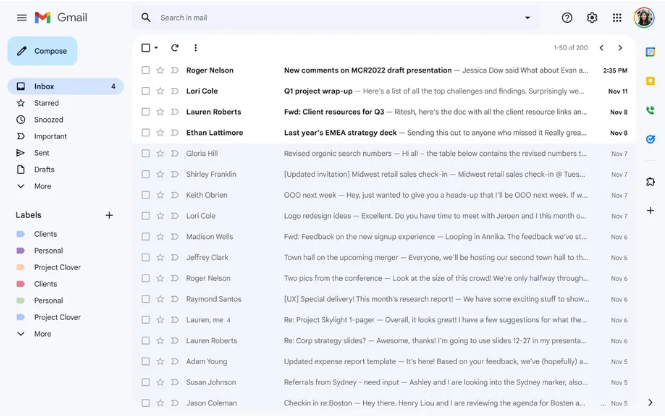Open Lori Cole Logo redesign ideas email

point(384,215)
